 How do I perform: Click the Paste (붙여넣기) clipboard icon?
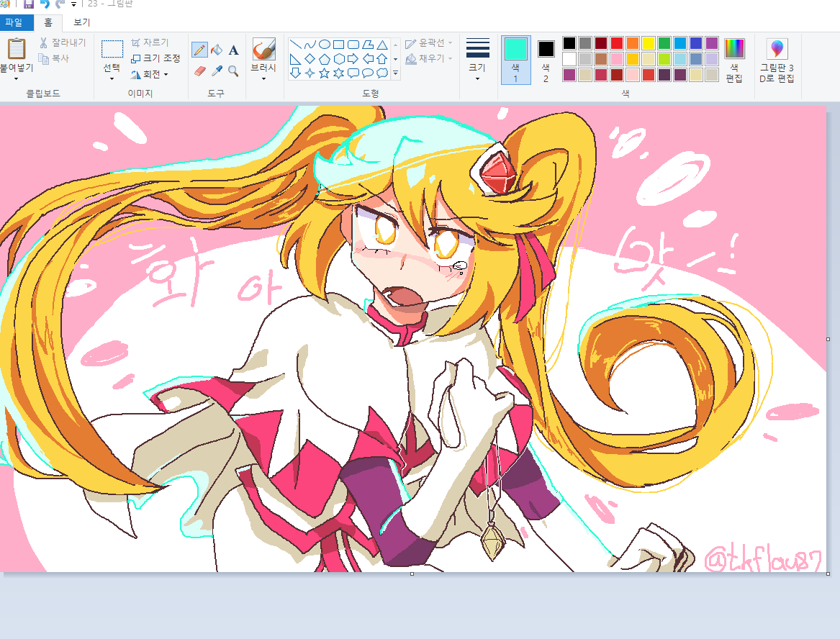[x=16, y=49]
